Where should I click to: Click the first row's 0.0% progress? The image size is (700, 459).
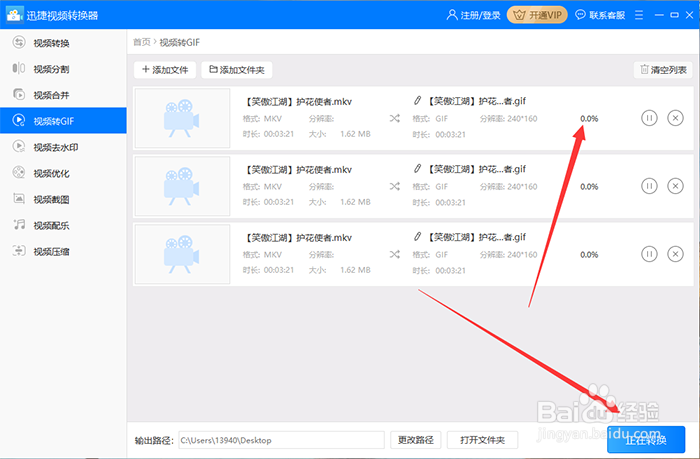589,118
